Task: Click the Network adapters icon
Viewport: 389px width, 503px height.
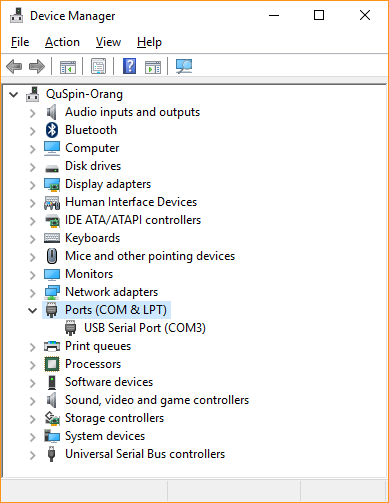Action: [x=52, y=292]
